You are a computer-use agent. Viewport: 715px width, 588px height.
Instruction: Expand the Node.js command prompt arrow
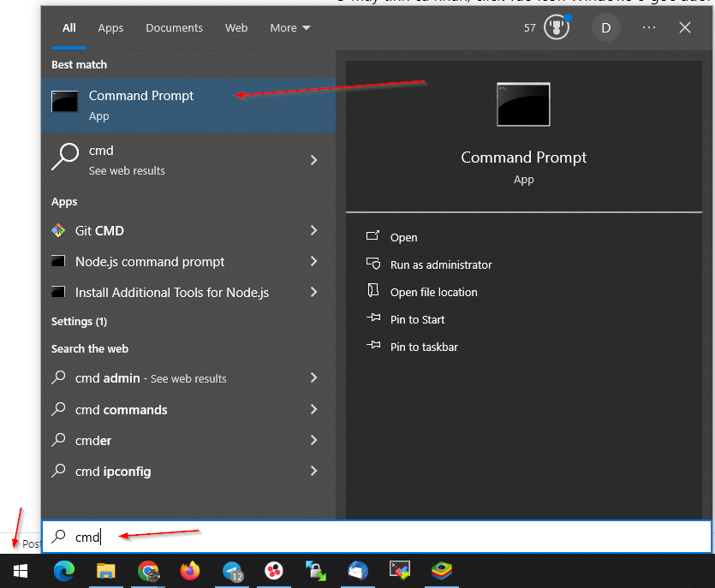(313, 261)
